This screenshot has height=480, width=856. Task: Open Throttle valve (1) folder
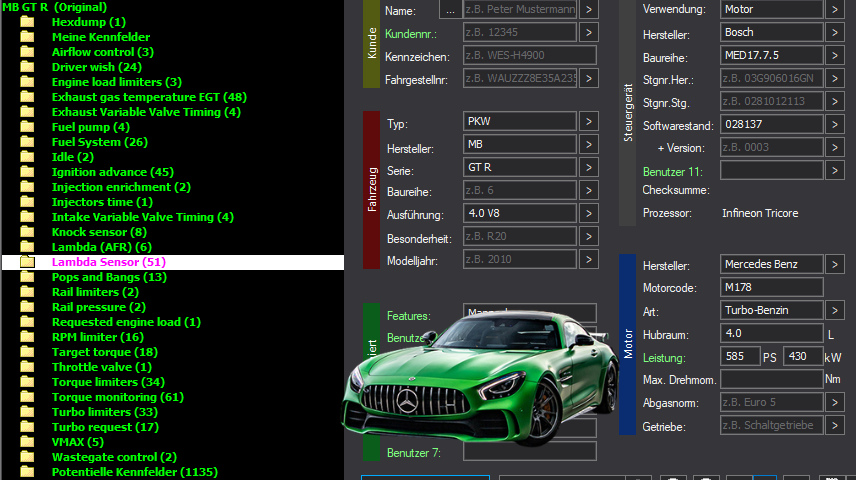coord(102,368)
